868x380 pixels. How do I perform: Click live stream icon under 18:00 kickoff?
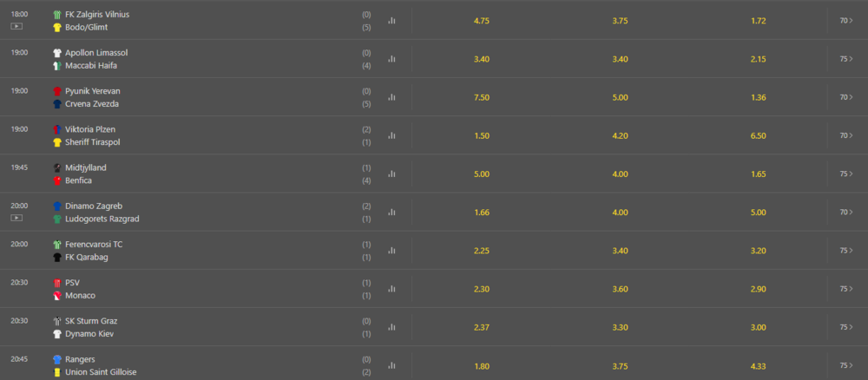tap(16, 26)
